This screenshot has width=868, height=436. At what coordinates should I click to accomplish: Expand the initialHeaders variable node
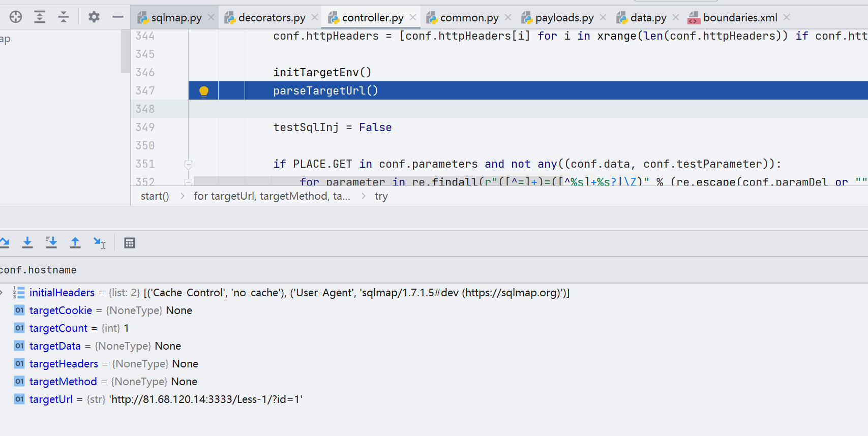[x=2, y=293]
